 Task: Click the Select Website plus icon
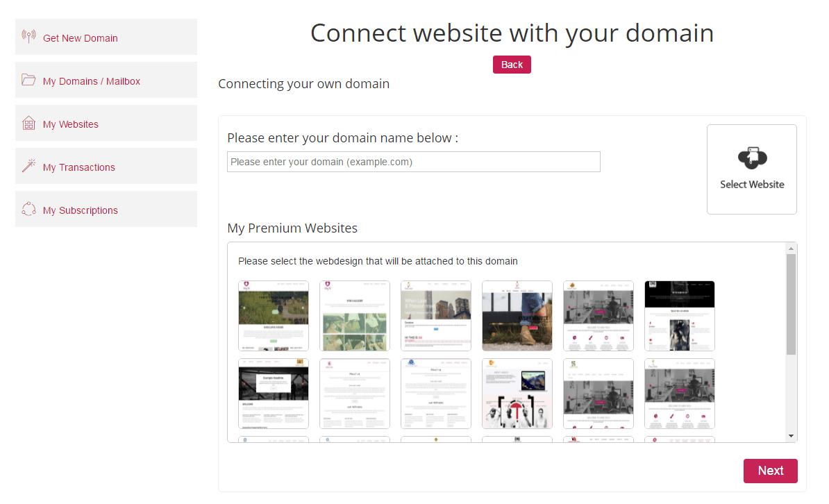tap(752, 158)
